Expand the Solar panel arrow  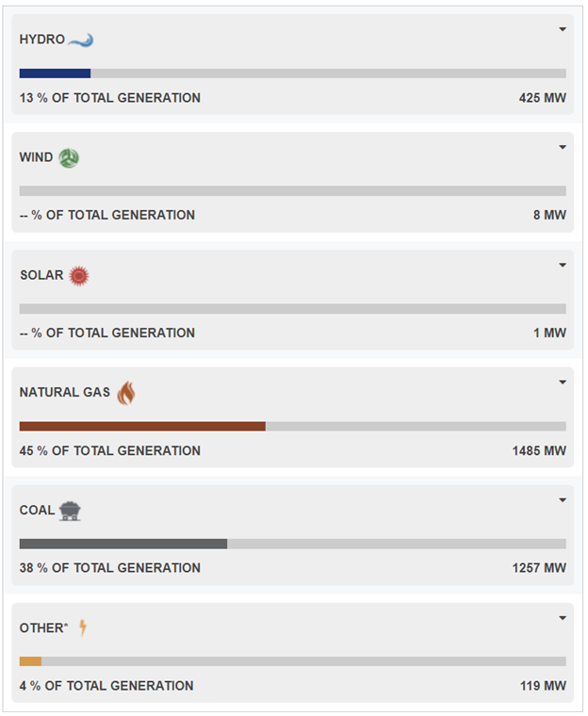click(x=563, y=265)
